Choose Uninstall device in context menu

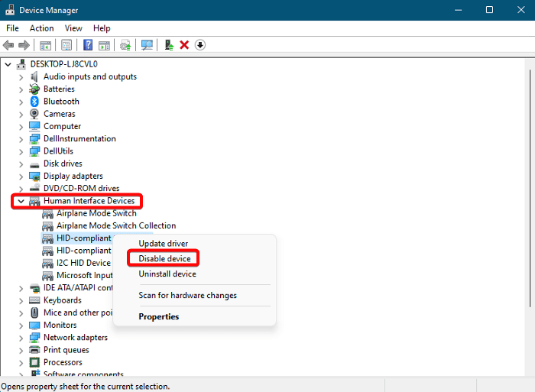(167, 274)
